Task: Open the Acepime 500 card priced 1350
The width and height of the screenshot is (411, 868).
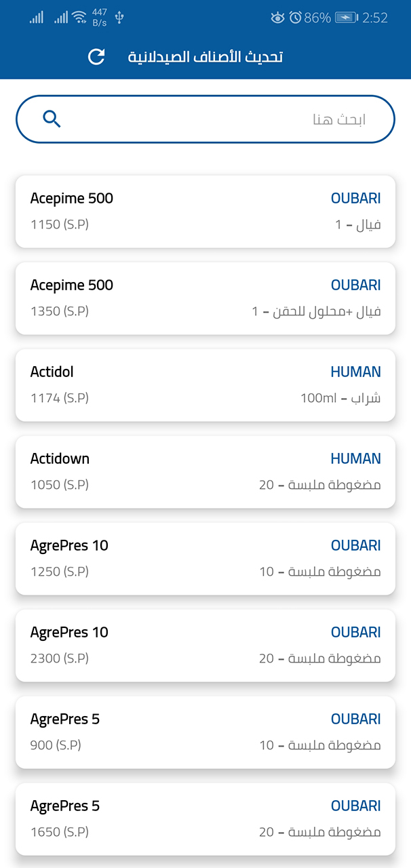Action: pyautogui.click(x=206, y=298)
